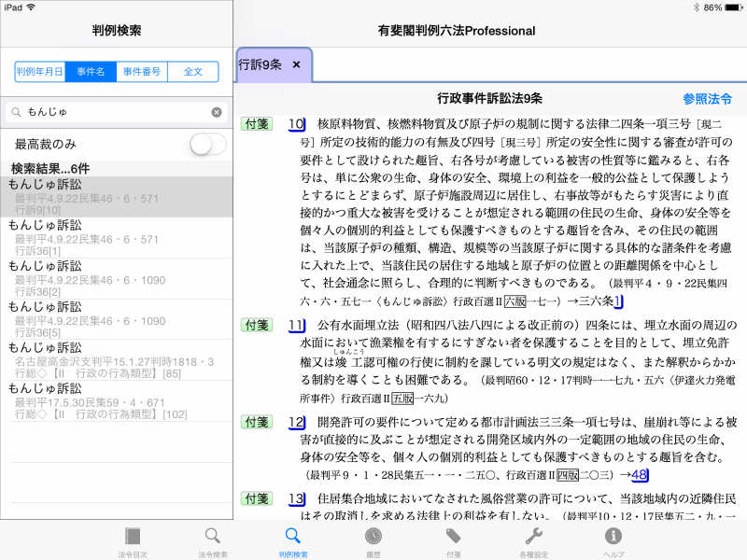This screenshot has width=747, height=560.
Task: Open result もんじゅ訴訟 行訴36[2]
Action: point(116,278)
